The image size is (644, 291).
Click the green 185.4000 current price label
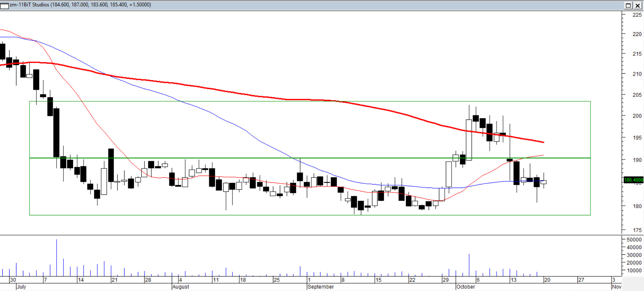[x=633, y=180]
